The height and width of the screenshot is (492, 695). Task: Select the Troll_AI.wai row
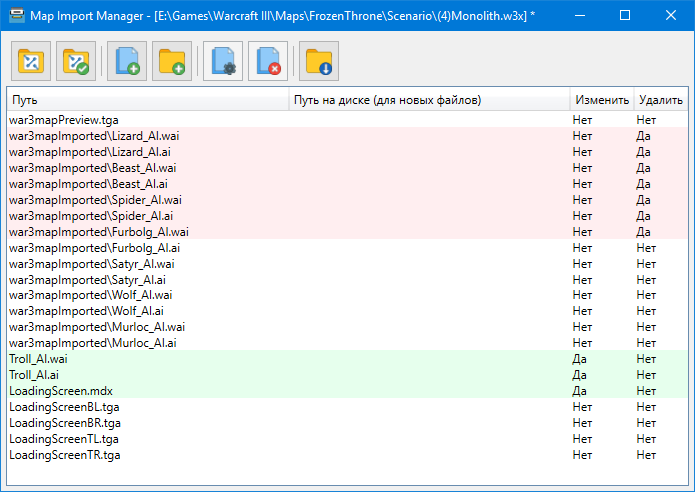pyautogui.click(x=348, y=359)
